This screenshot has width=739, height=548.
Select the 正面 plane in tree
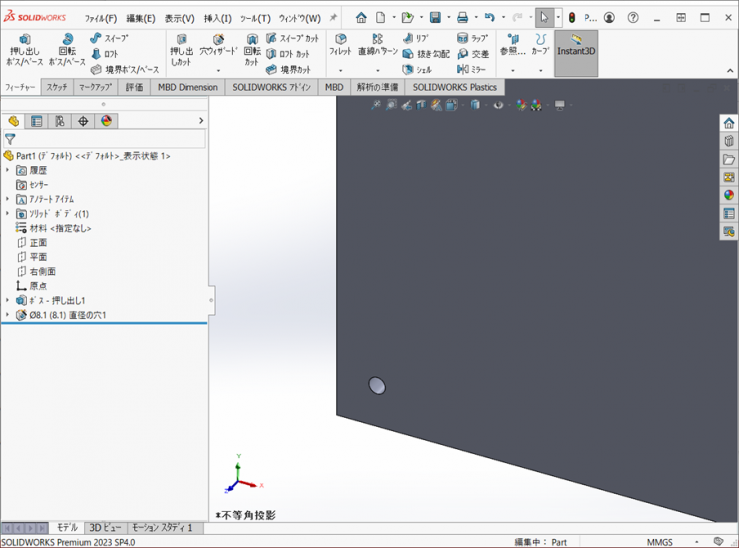click(x=38, y=243)
